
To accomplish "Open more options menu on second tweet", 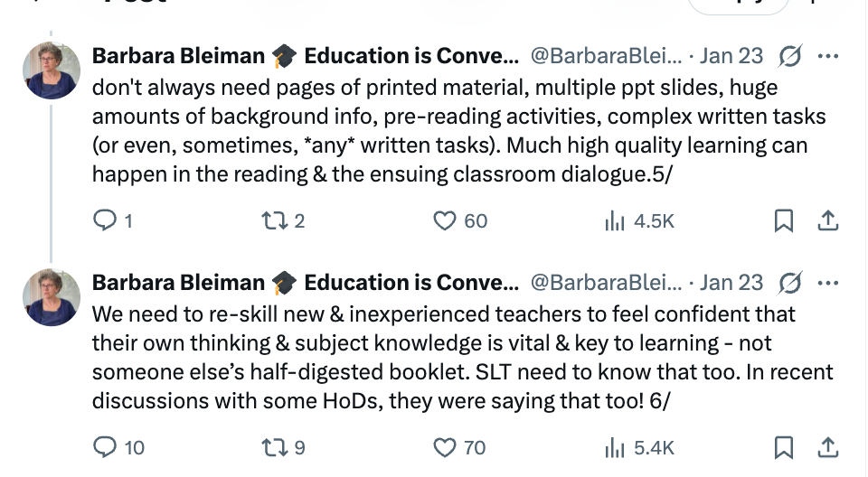I will click(827, 283).
